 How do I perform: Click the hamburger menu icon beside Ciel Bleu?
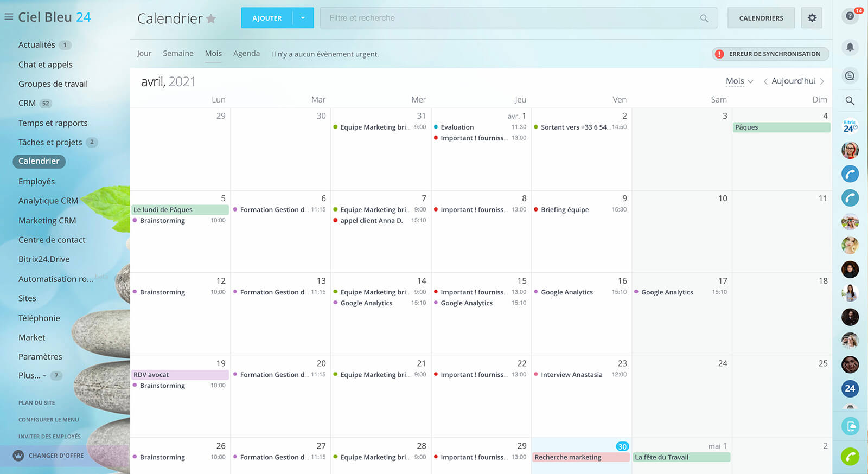pos(9,17)
